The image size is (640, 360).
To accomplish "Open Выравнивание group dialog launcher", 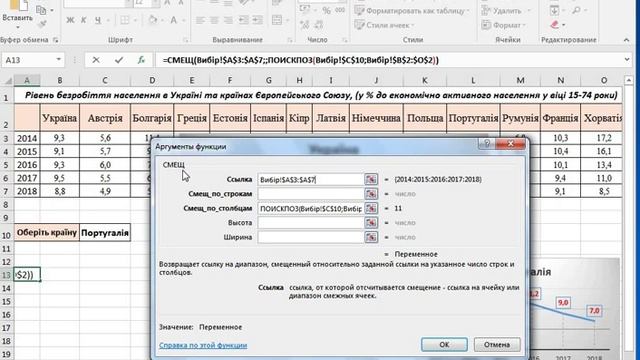I will coord(290,40).
